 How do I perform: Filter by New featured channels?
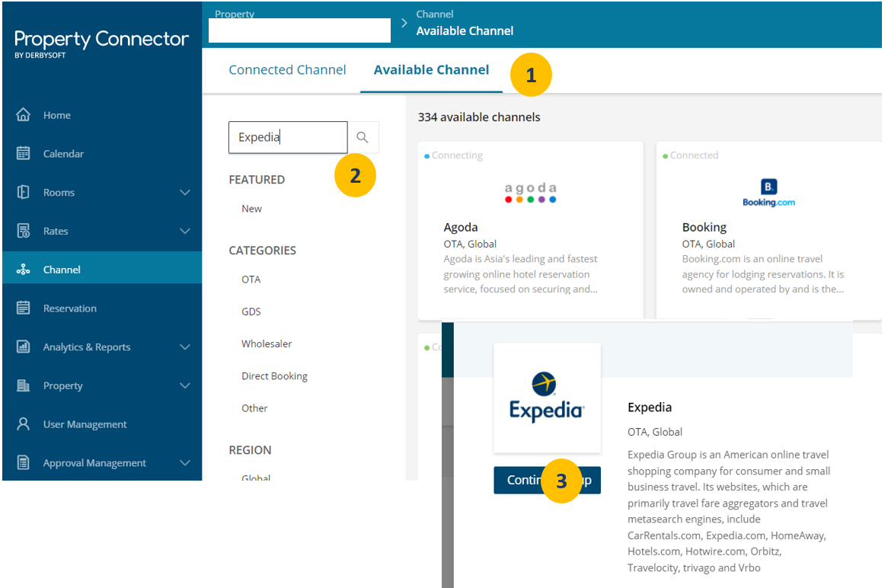click(x=251, y=209)
